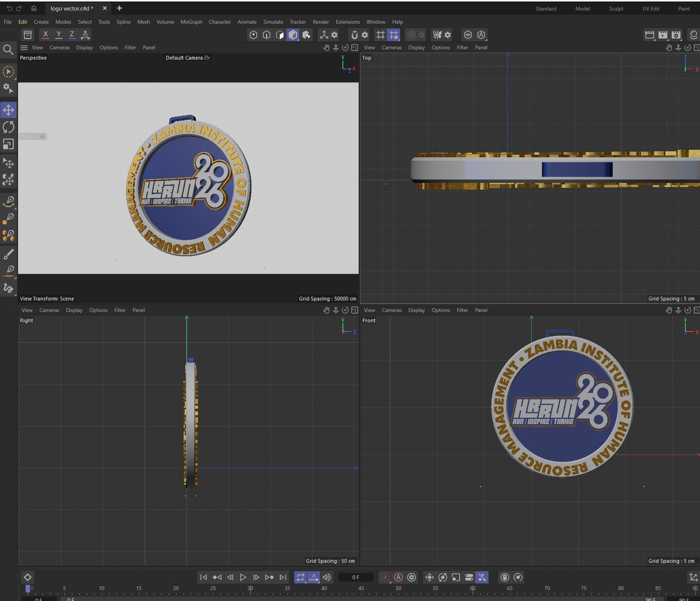Open the Simulate menu

[273, 22]
